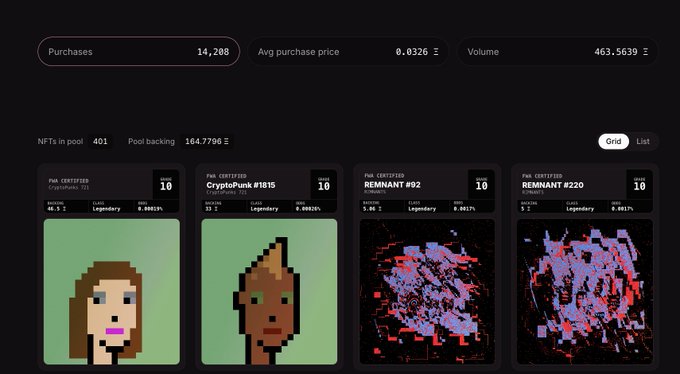Click the 0.0017% odds on REMNANT #92
Screen dimensions: 680x374
pos(464,209)
